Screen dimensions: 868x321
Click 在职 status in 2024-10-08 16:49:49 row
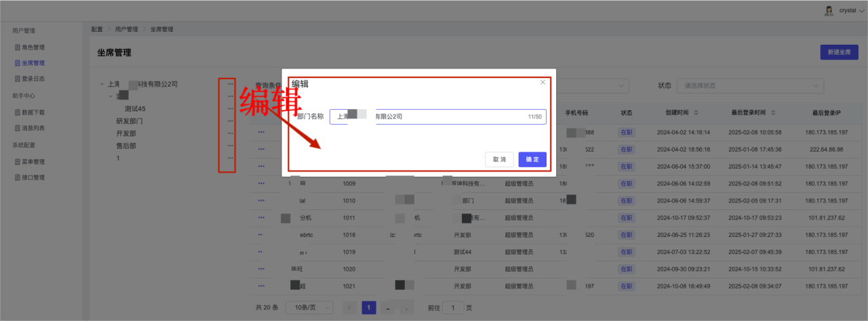click(626, 286)
